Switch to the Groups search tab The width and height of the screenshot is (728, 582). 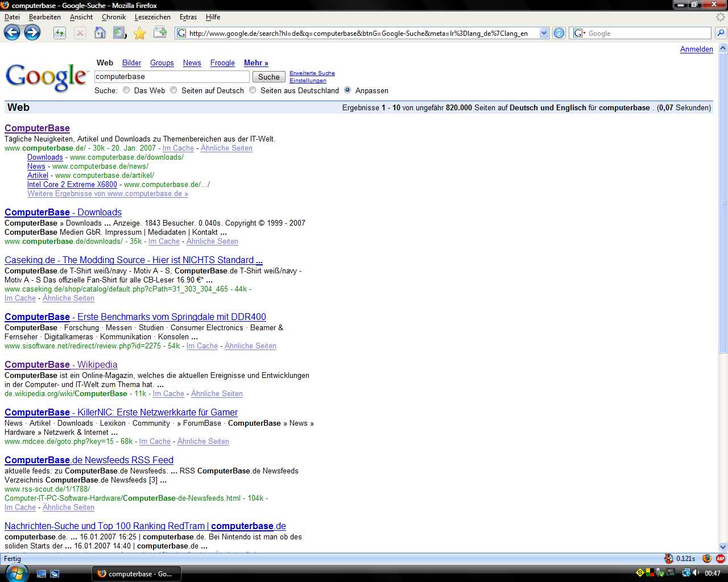pos(162,63)
